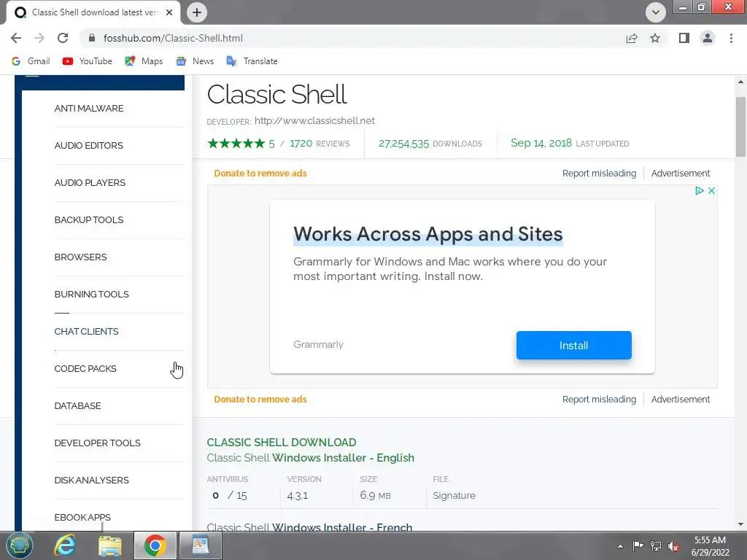Open a new browser tab

pos(197,12)
